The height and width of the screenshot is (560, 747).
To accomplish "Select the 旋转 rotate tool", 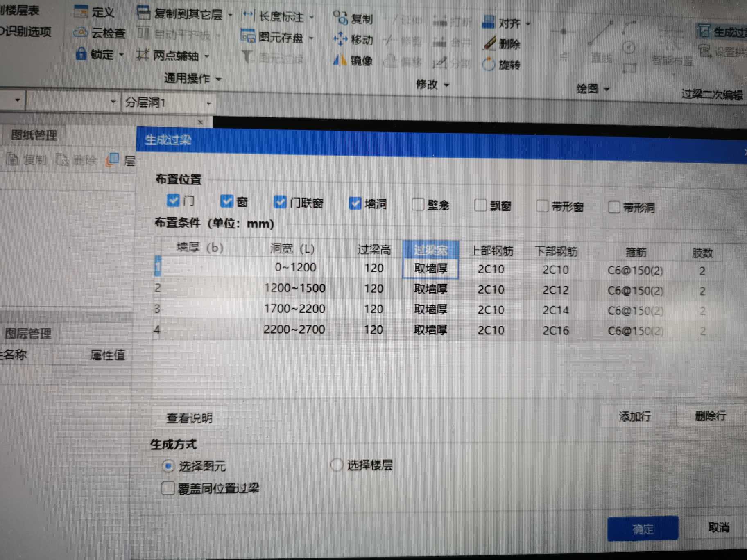I will click(501, 64).
